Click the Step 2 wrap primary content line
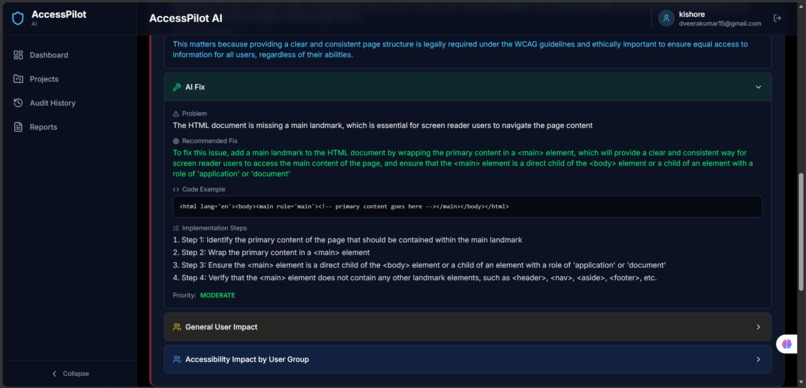 (x=271, y=252)
